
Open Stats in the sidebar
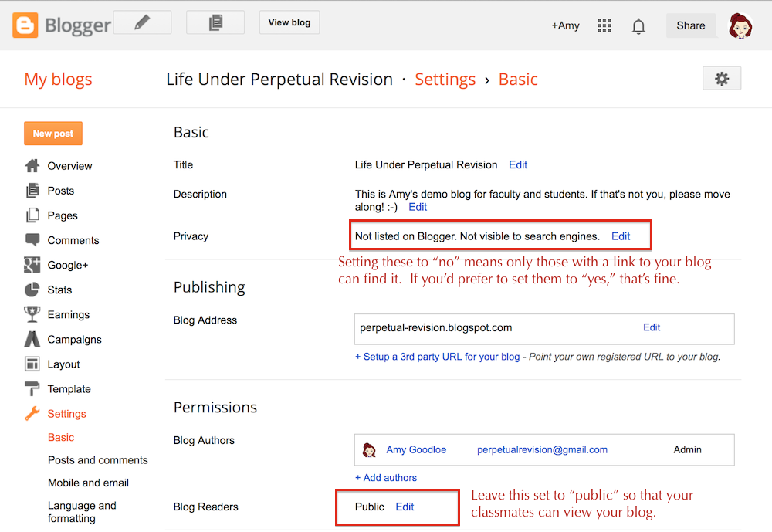click(59, 290)
